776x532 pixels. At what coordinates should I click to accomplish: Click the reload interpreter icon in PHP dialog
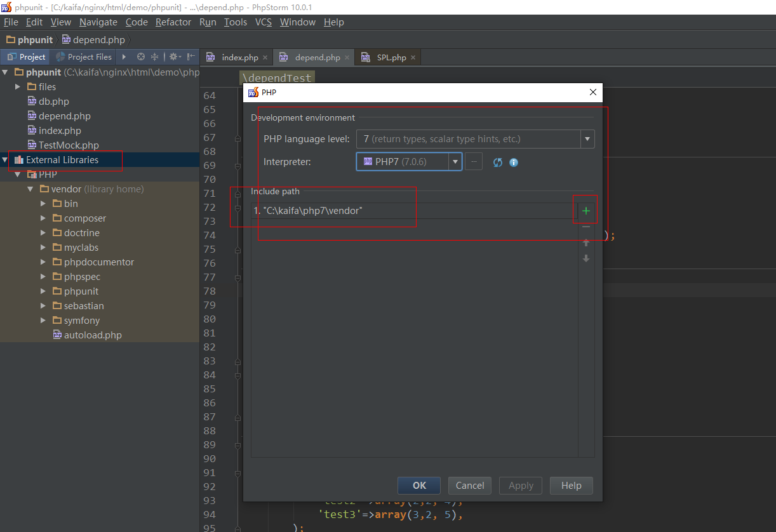498,163
